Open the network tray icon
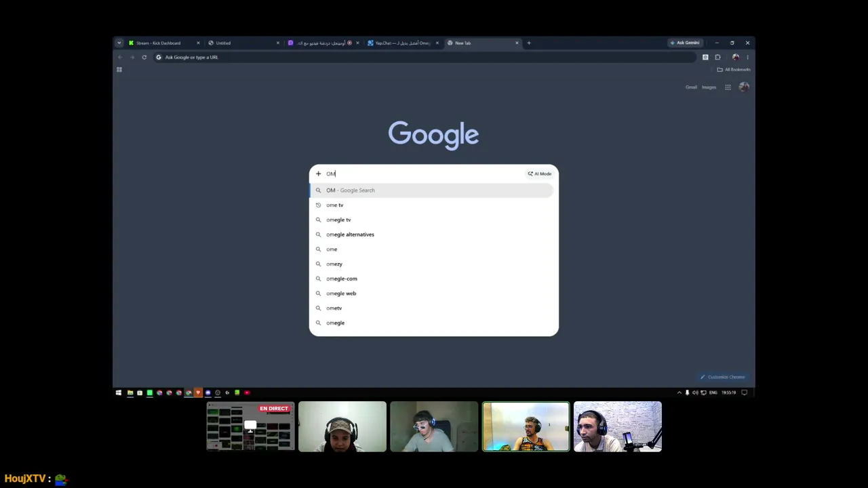Screen dimensions: 868x488 (x=703, y=392)
